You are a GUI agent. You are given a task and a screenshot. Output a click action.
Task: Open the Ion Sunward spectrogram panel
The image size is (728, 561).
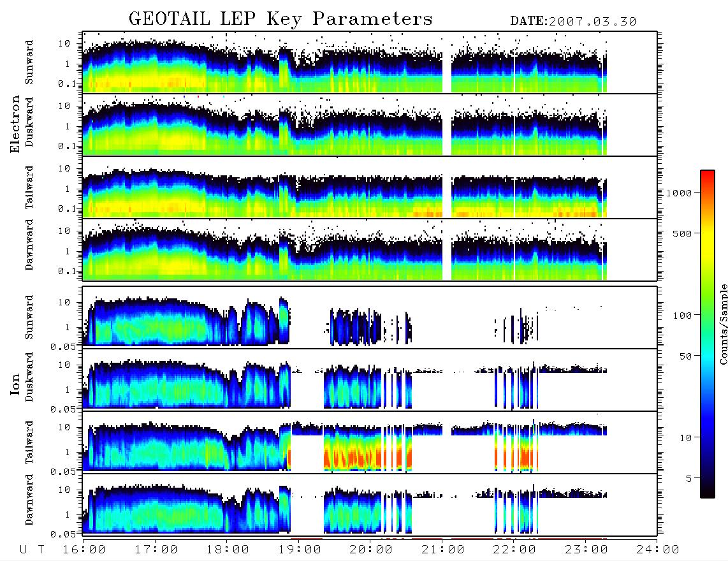click(x=370, y=317)
